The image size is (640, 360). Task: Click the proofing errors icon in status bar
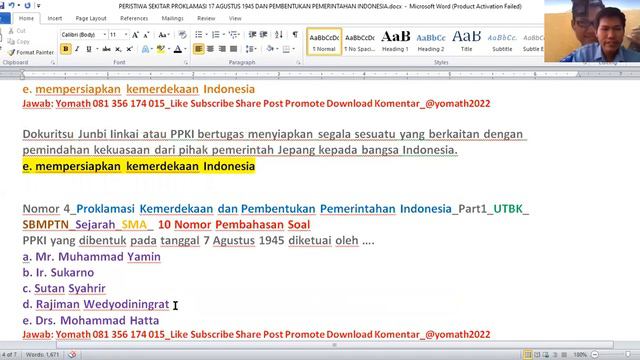point(72,354)
